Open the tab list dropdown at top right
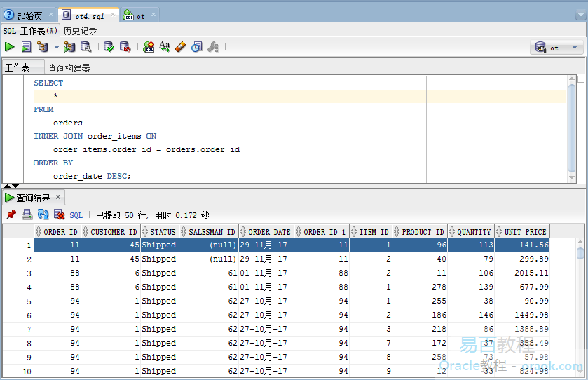 point(581,15)
